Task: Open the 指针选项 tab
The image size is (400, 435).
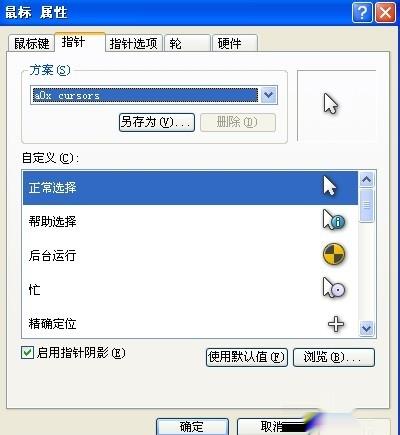Action: pyautogui.click(x=133, y=43)
